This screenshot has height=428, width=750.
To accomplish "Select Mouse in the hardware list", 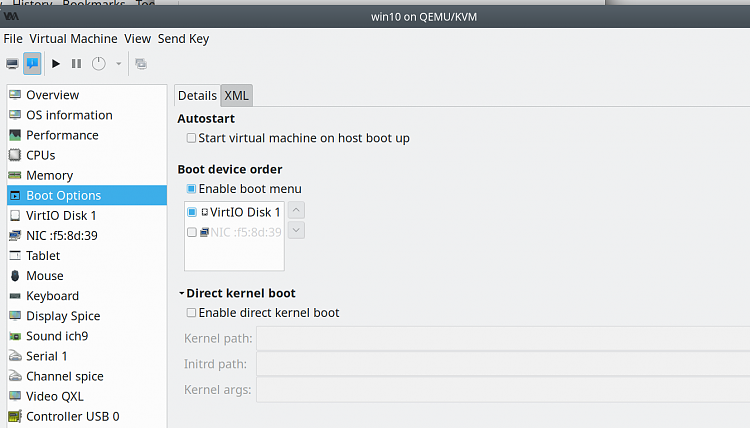I will point(87,275).
